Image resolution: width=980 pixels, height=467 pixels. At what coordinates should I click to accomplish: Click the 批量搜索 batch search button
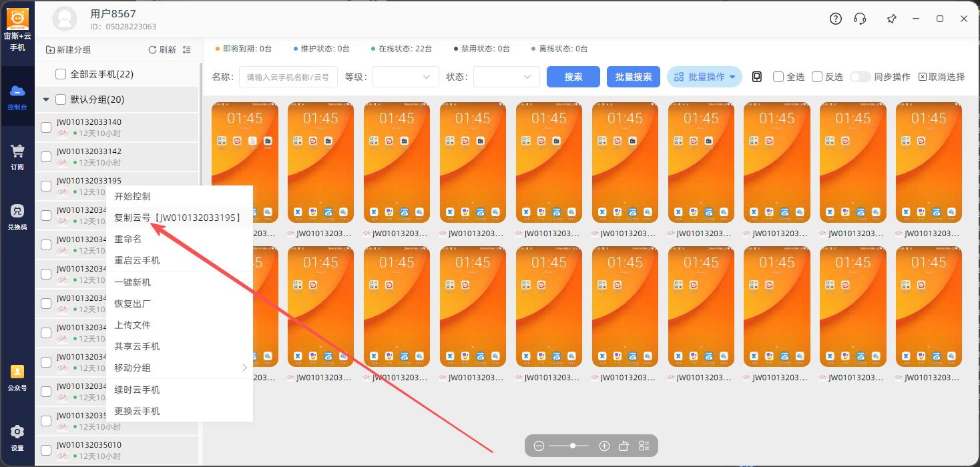click(x=634, y=77)
